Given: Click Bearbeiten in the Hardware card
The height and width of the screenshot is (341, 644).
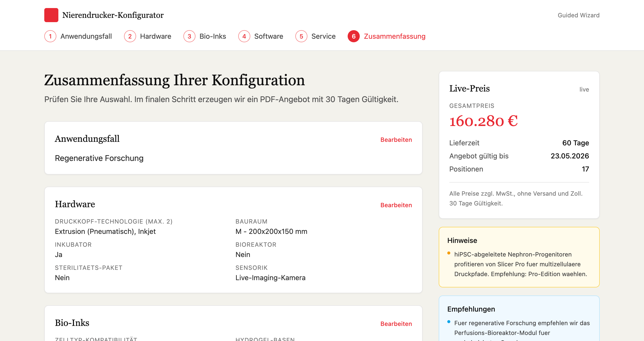Looking at the screenshot, I should pyautogui.click(x=396, y=205).
